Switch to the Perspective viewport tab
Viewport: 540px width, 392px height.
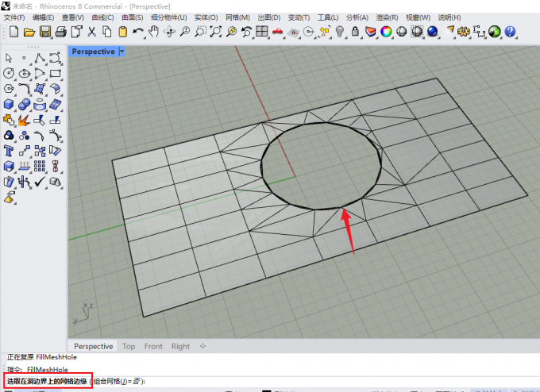click(94, 346)
